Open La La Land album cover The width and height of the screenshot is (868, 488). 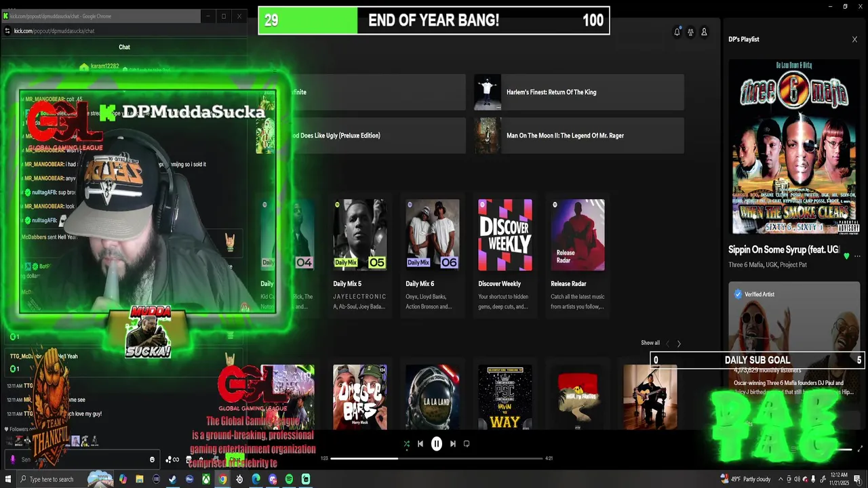pyautogui.click(x=433, y=396)
